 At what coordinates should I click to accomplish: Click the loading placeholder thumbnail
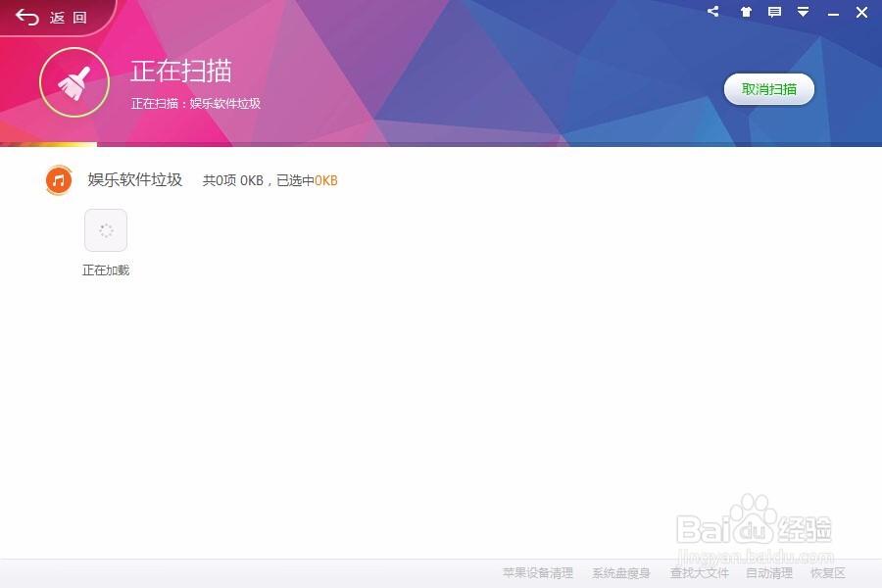coord(106,230)
